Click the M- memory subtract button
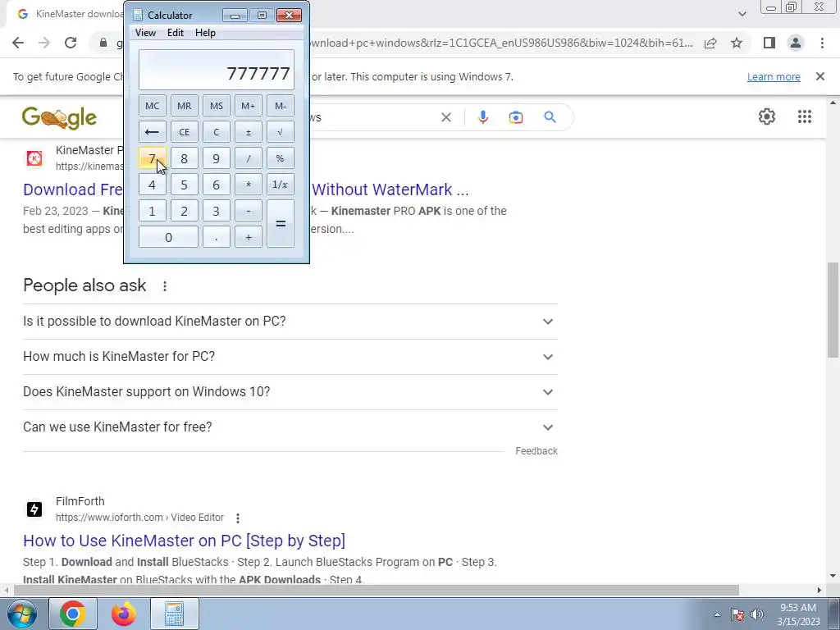The width and height of the screenshot is (840, 630). [281, 106]
